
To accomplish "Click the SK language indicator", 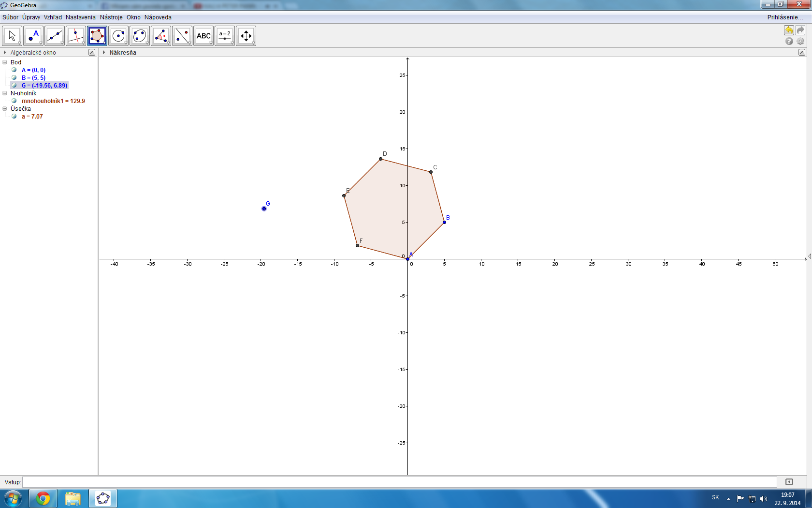I will [x=715, y=497].
